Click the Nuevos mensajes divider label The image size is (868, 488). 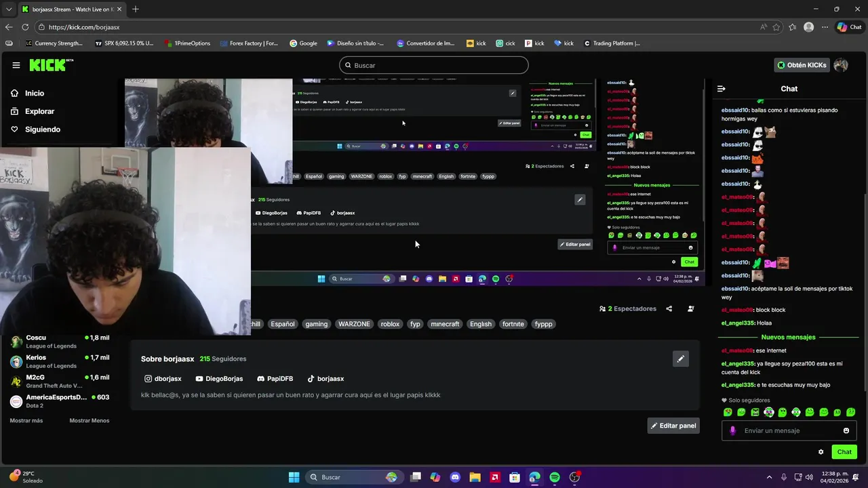click(788, 337)
